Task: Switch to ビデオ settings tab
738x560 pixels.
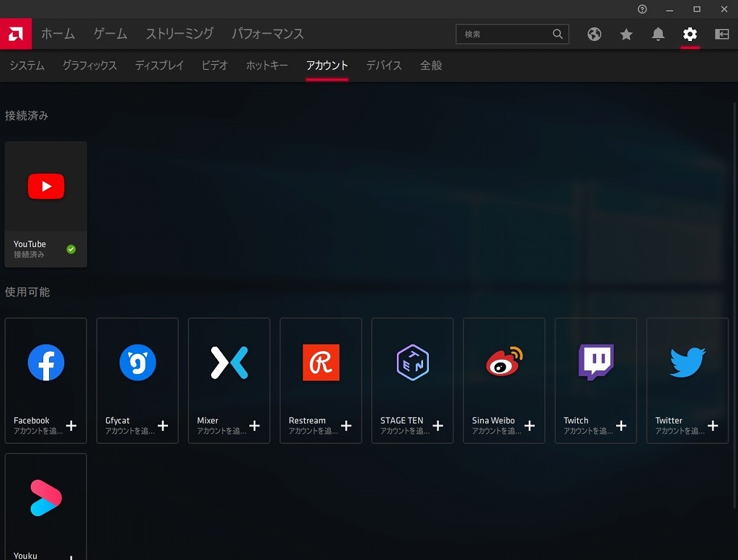Action: coord(215,66)
